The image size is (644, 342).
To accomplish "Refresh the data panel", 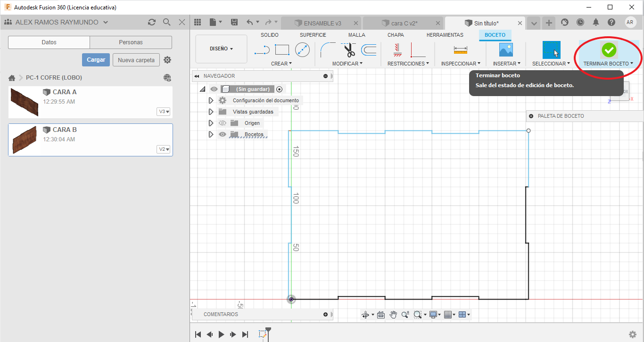I will pos(151,22).
